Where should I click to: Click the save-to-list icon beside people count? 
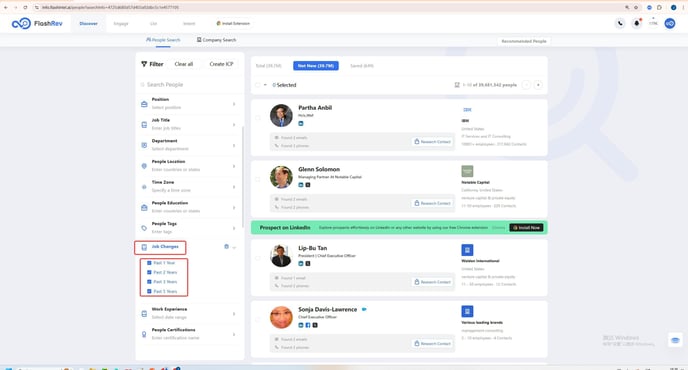[457, 85]
